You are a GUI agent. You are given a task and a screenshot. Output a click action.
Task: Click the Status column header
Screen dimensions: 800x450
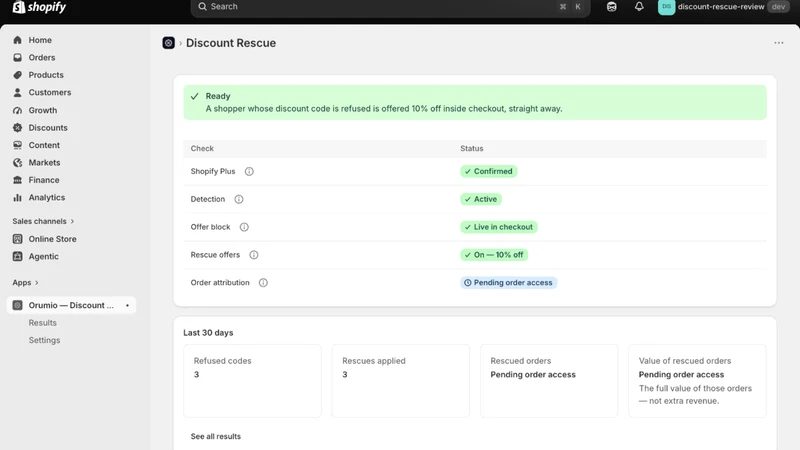[471, 148]
